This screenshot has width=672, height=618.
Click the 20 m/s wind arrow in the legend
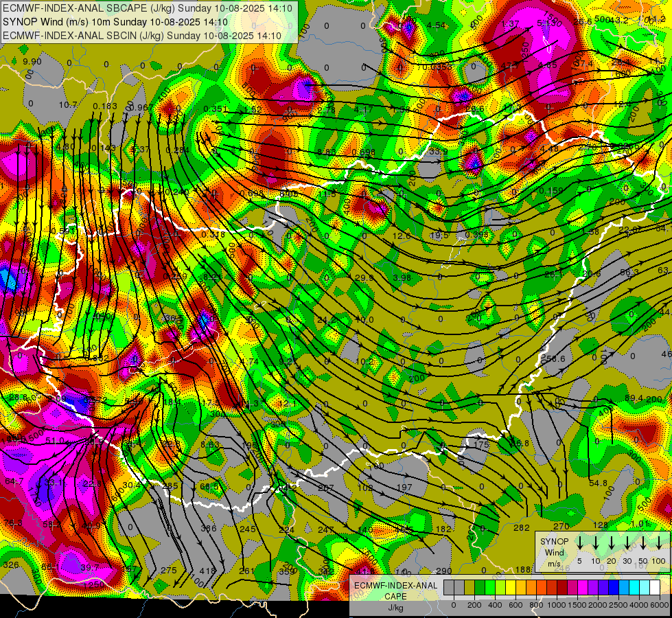612,543
